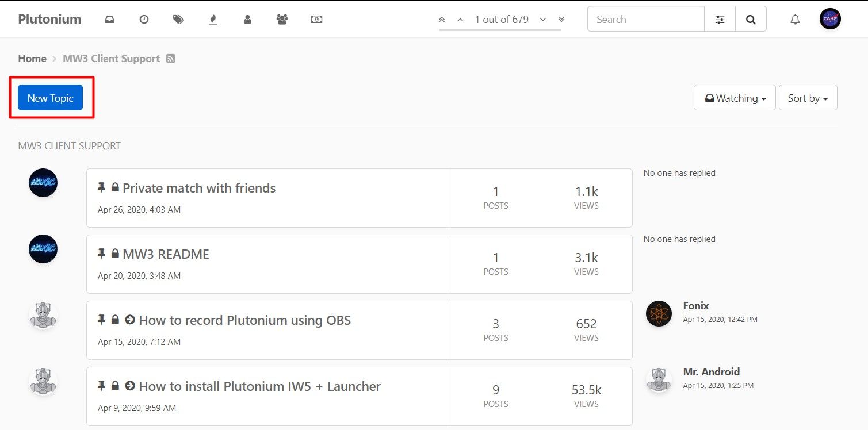Image resolution: width=868 pixels, height=430 pixels.
Task: Click 'MW3 CLIENT SUPPORT' section heading
Action: tap(70, 146)
